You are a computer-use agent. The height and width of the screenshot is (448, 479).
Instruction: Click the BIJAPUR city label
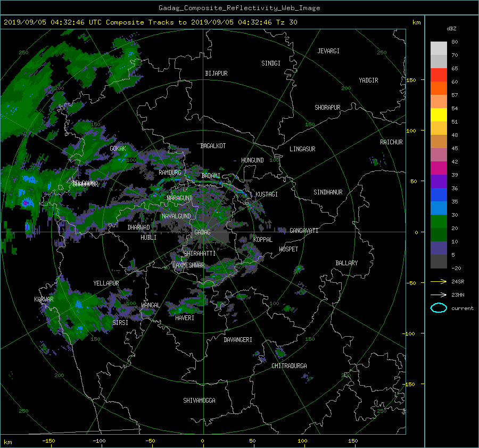216,74
